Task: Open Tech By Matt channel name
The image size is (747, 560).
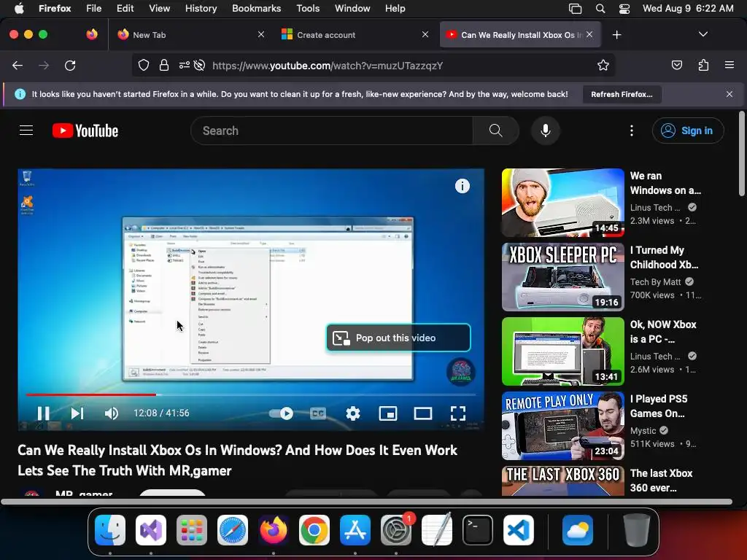Action: coord(655,282)
